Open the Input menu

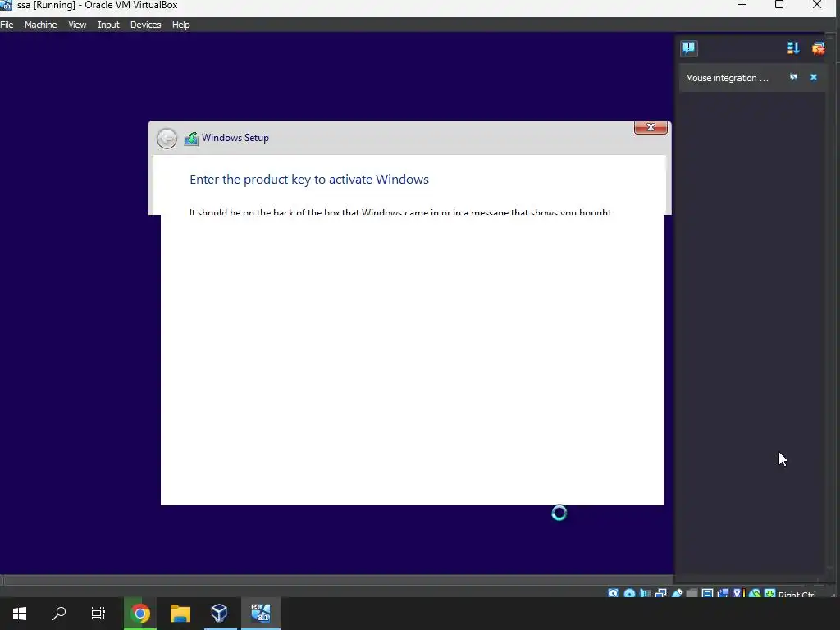(x=109, y=25)
